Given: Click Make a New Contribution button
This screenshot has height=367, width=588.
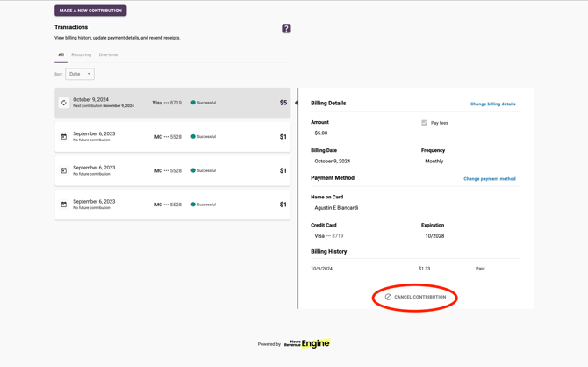Looking at the screenshot, I should pos(90,11).
